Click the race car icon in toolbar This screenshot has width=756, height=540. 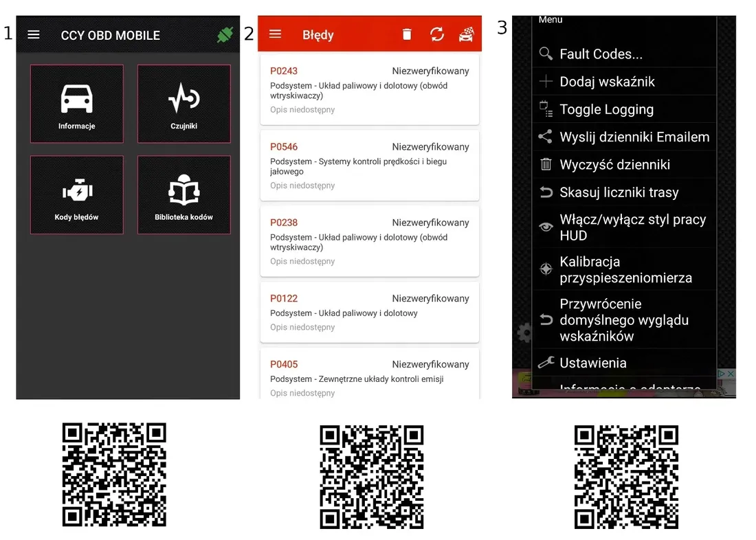pos(466,34)
